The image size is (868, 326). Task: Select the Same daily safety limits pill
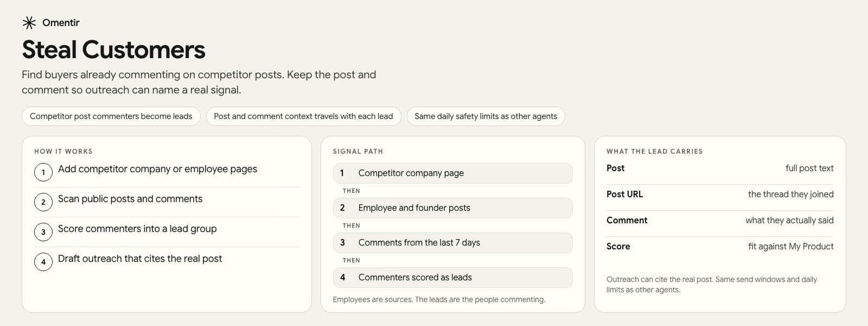point(486,116)
